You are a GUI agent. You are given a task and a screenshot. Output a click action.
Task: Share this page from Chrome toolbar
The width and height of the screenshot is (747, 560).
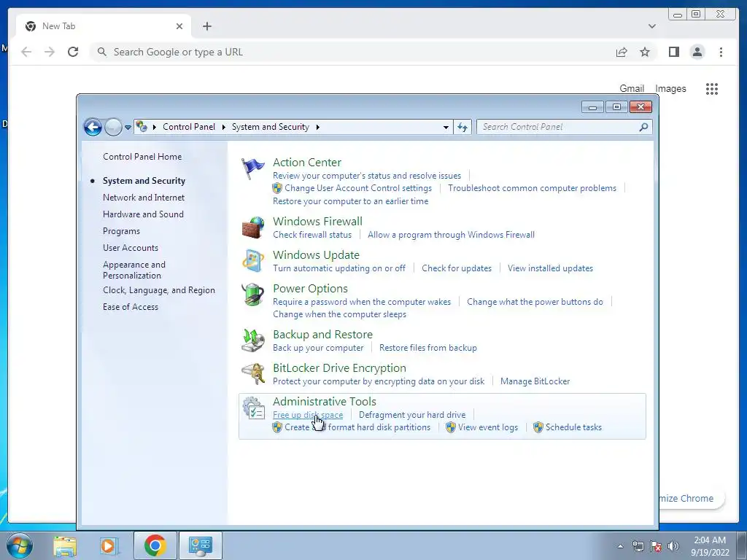(622, 52)
